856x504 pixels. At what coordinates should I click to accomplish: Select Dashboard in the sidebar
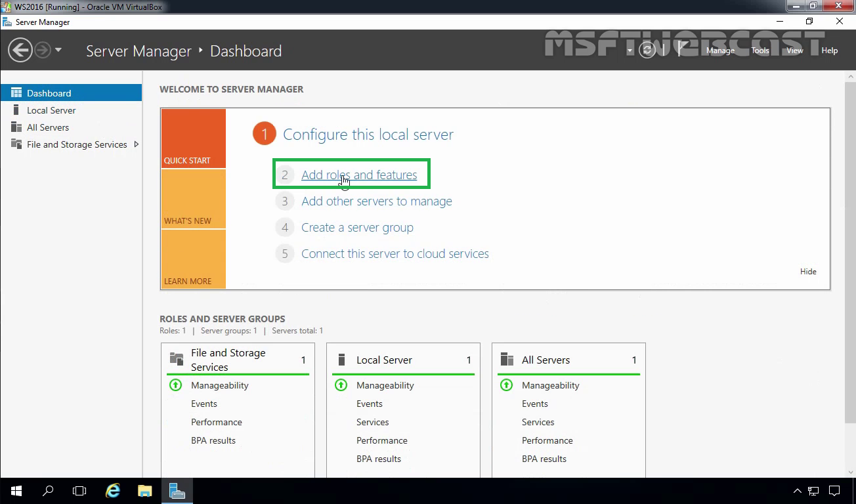(x=71, y=93)
